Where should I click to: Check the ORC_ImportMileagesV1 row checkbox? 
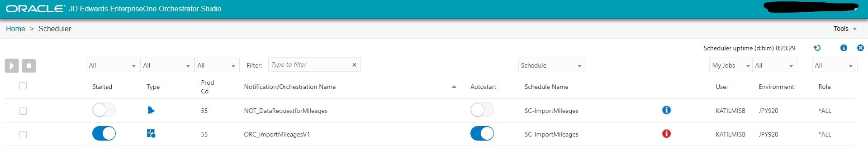[23, 135]
